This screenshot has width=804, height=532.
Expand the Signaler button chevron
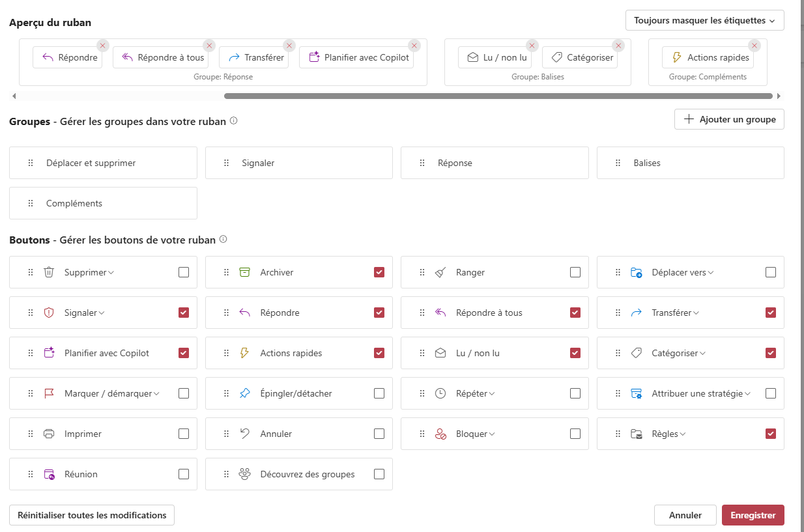pos(102,313)
